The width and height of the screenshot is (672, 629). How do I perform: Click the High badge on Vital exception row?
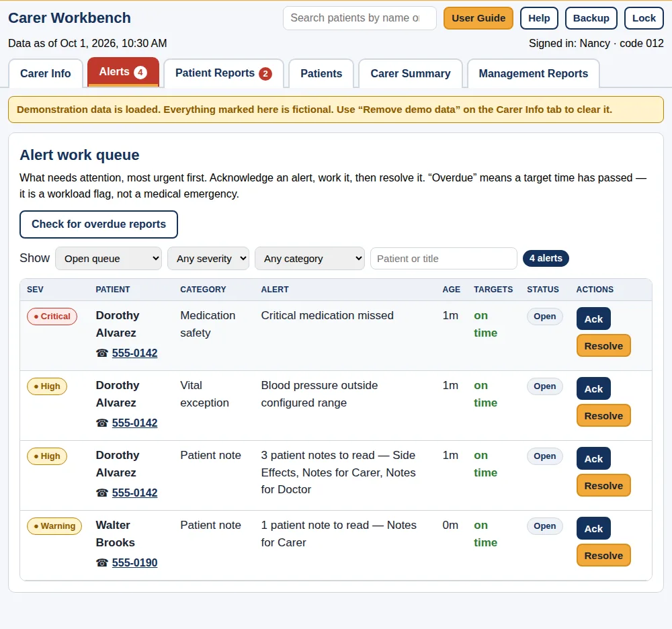pyautogui.click(x=47, y=386)
